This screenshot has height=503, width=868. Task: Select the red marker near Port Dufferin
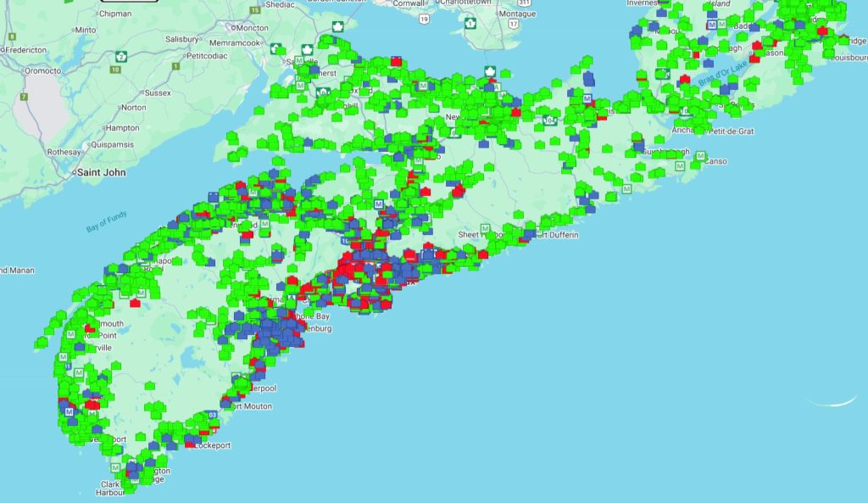tap(524, 239)
